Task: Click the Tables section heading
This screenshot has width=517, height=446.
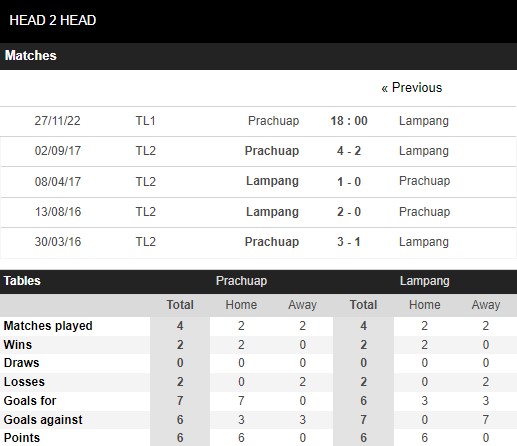Action: pos(22,281)
